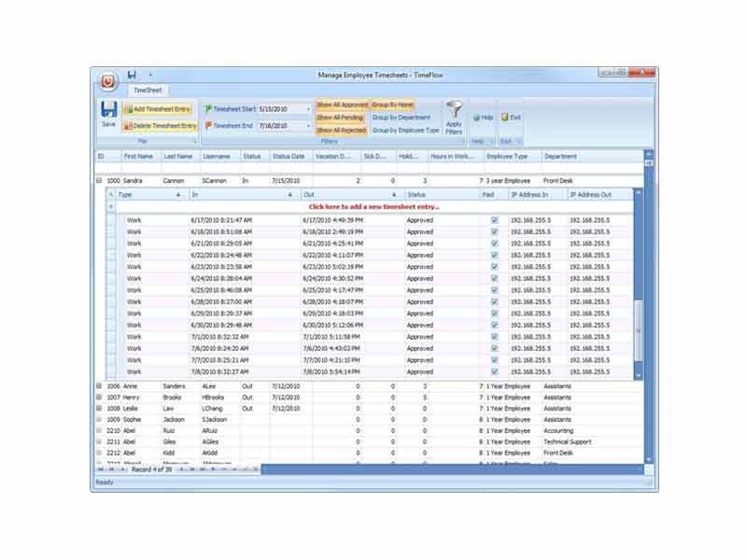Expand employee 2210 Abel Ruiz row
This screenshot has width=747, height=560.
pos(99,430)
